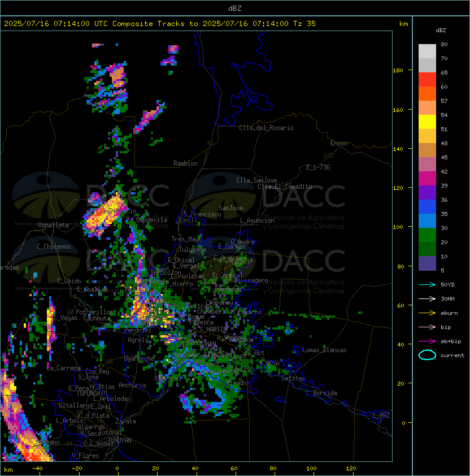
Task: Click the cyan 'current' ellipse legend icon
Action: [x=427, y=355]
